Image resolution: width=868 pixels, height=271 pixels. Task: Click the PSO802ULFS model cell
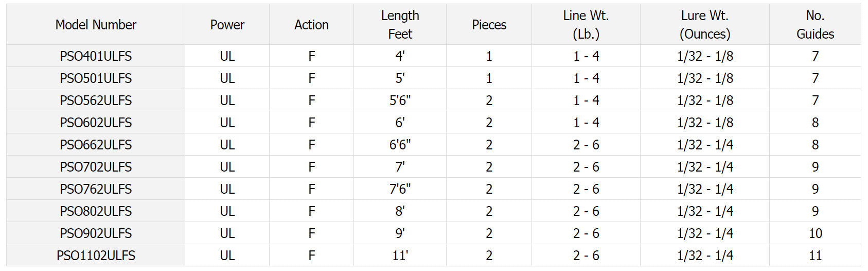click(x=96, y=211)
